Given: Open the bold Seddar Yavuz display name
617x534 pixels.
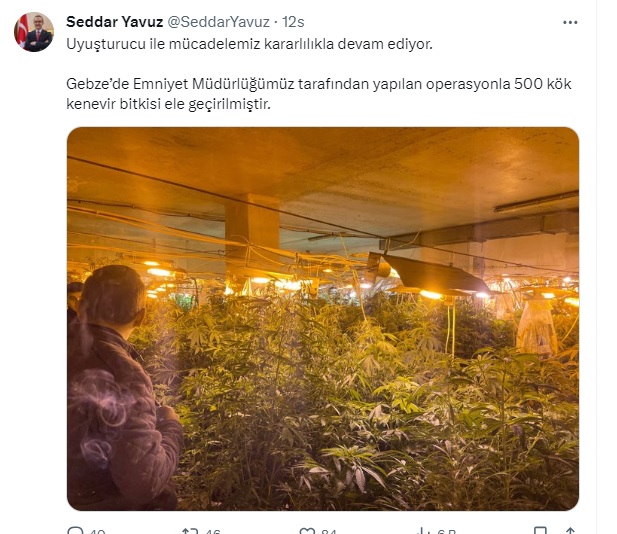Looking at the screenshot, I should point(115,22).
